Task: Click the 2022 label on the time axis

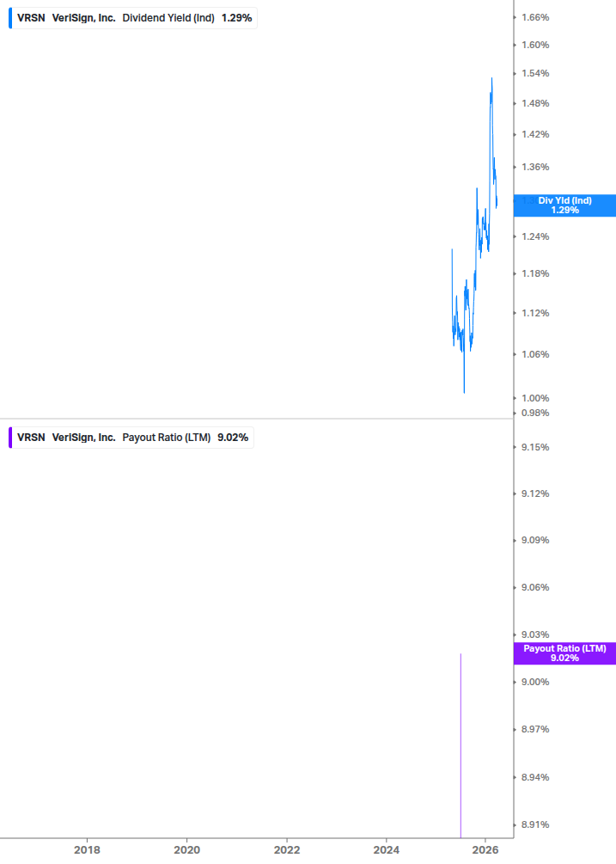Action: click(286, 850)
